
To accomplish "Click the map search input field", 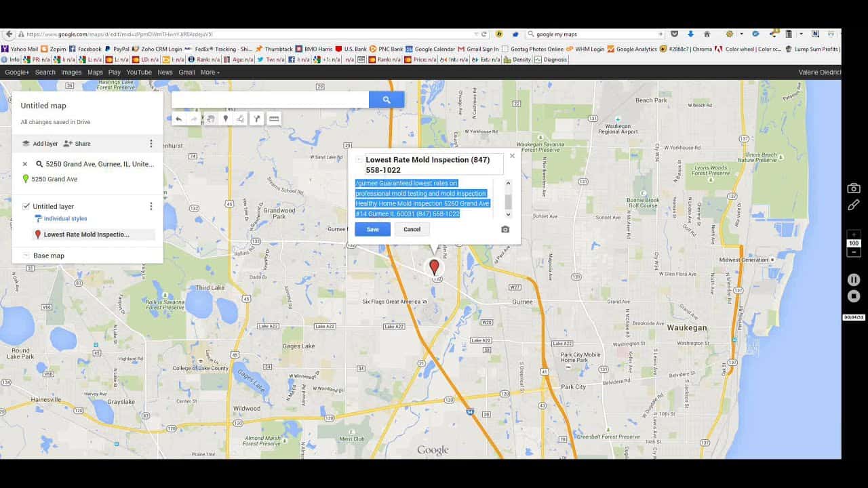I will coord(270,100).
